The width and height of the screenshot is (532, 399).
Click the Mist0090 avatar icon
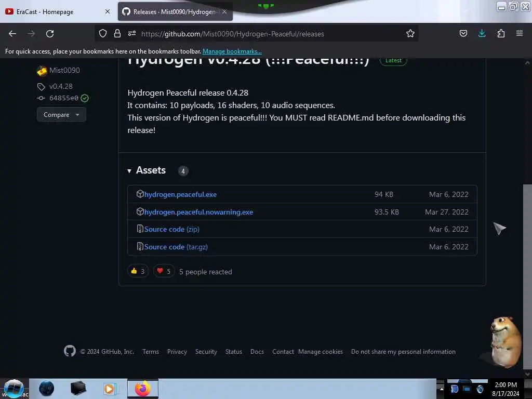coord(42,71)
